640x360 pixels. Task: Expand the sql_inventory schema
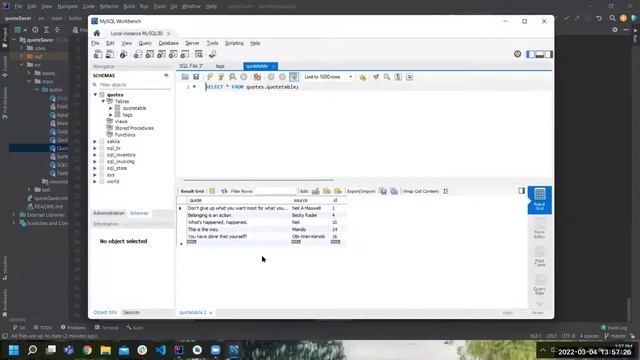pos(95,155)
